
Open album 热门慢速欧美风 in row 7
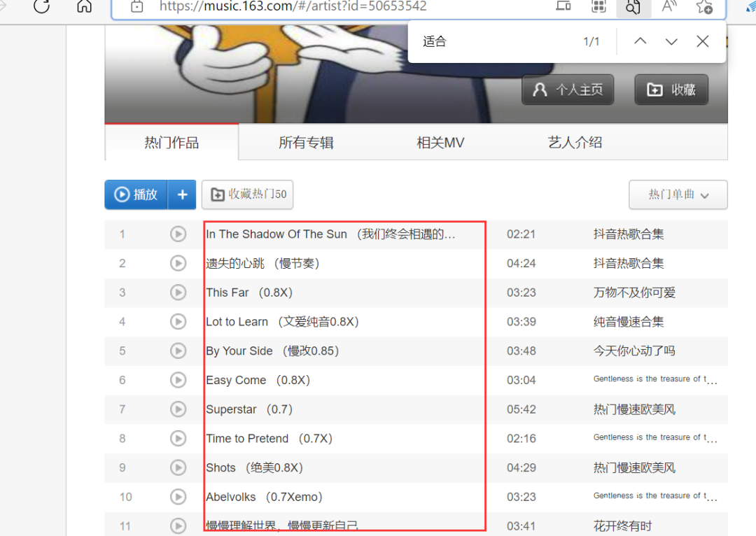(x=634, y=409)
